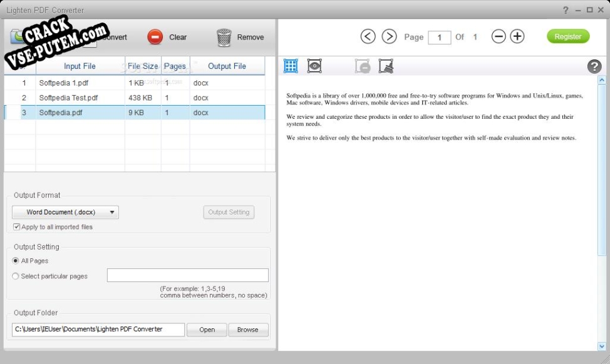Image resolution: width=610 pixels, height=364 pixels.
Task: Toggle Apply to all imported files checkbox
Action: point(16,226)
